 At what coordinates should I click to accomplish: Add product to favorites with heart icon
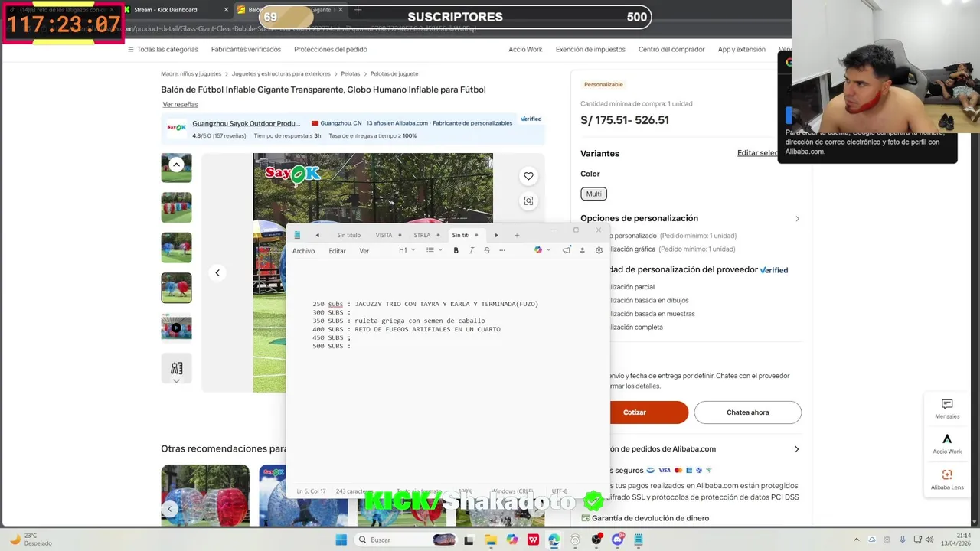[528, 176]
